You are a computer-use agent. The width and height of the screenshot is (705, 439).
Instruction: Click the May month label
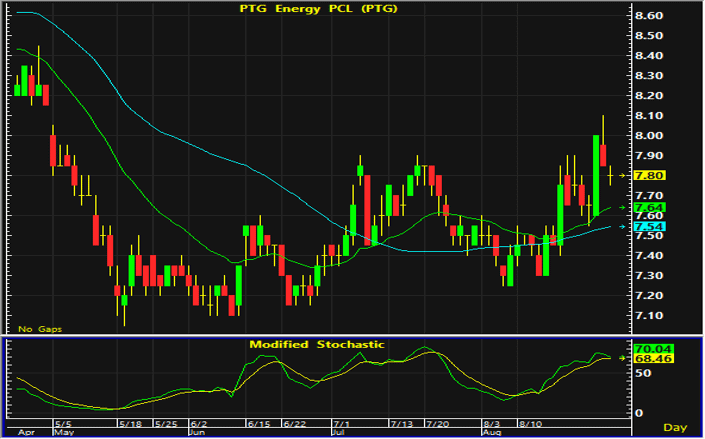coord(64,433)
